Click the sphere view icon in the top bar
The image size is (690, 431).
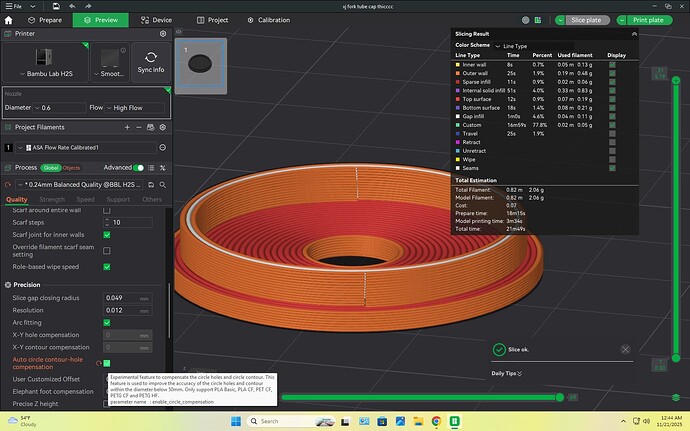pyautogui.click(x=525, y=20)
